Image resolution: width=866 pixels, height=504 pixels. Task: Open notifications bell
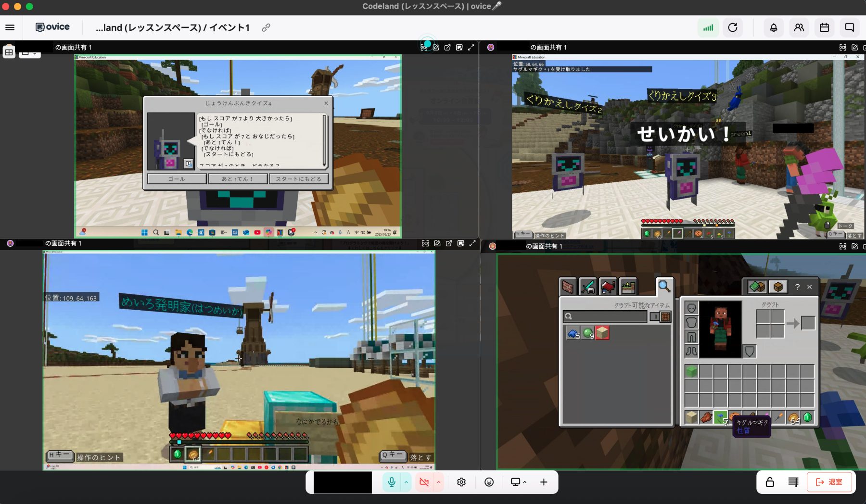(774, 27)
